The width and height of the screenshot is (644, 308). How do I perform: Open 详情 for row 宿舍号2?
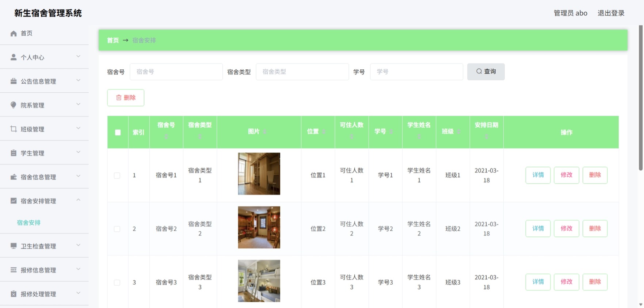[538, 228]
